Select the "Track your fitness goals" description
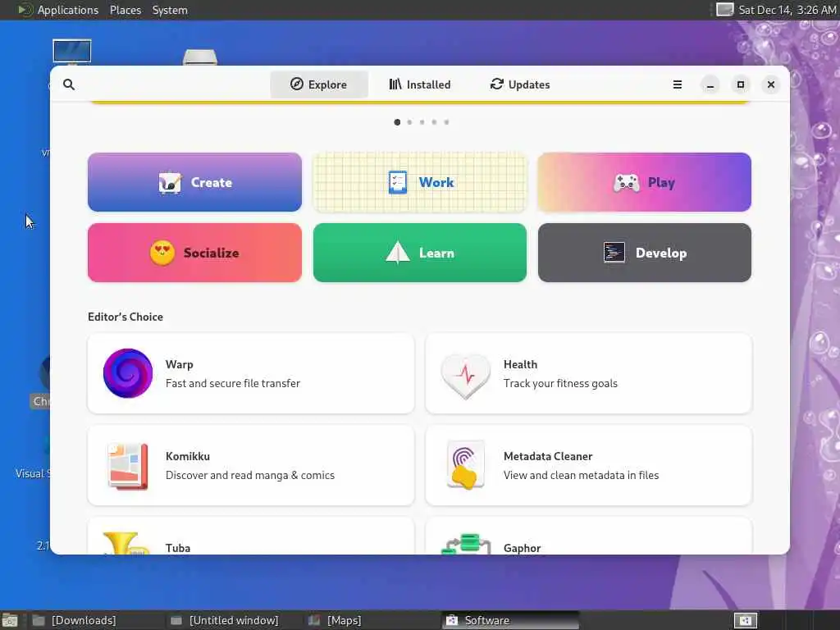The width and height of the screenshot is (840, 630). pos(560,384)
